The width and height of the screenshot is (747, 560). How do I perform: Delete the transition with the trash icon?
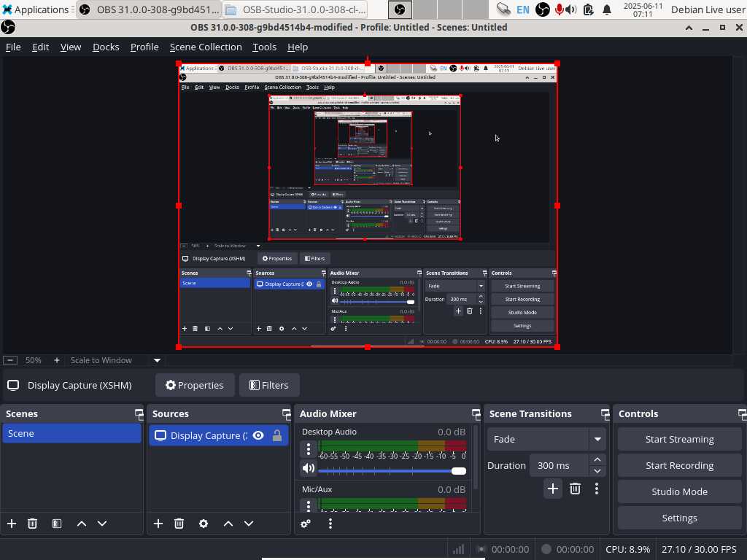pos(575,489)
